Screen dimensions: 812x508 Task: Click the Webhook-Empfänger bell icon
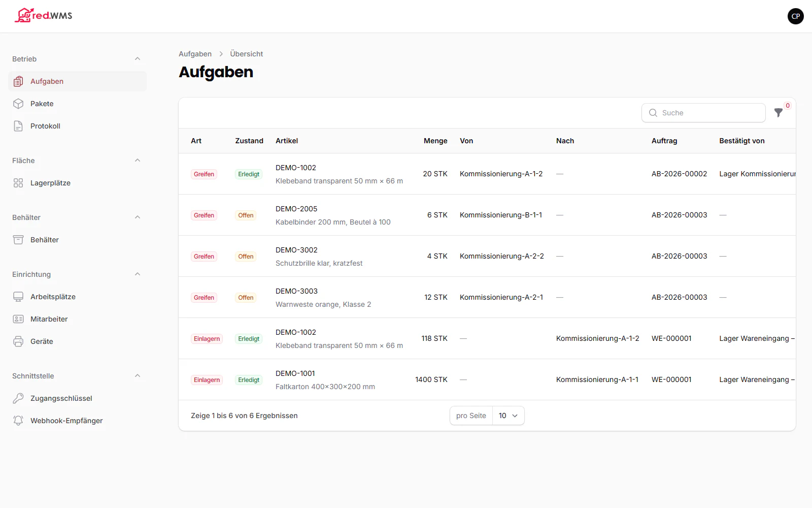[x=18, y=421]
